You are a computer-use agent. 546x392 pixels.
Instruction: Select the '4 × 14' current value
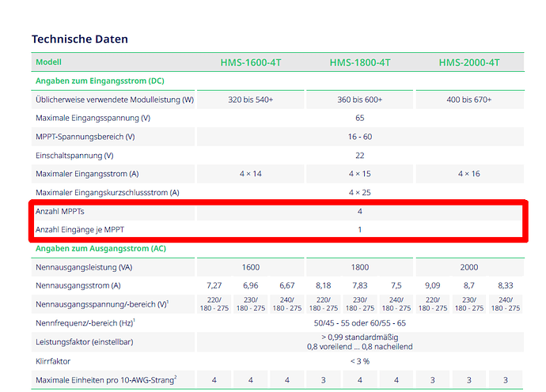(251, 174)
